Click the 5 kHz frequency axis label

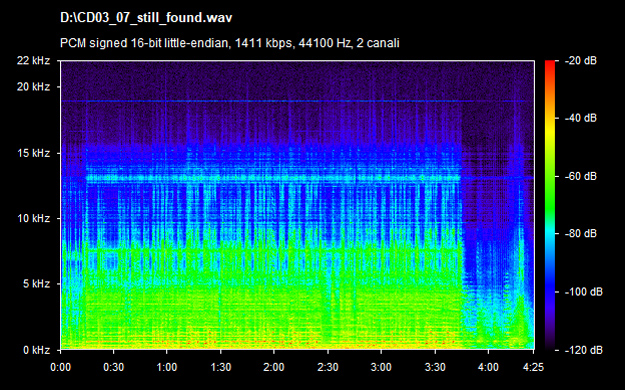[36, 284]
